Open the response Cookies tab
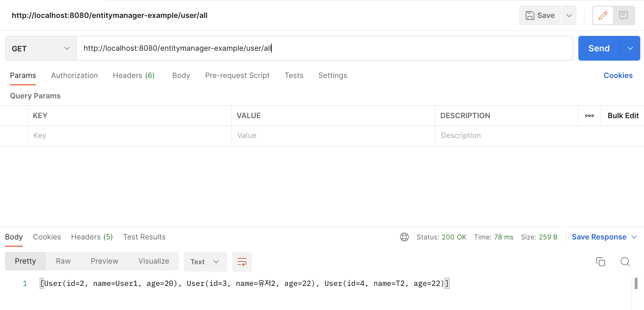The height and width of the screenshot is (310, 644). coord(47,237)
